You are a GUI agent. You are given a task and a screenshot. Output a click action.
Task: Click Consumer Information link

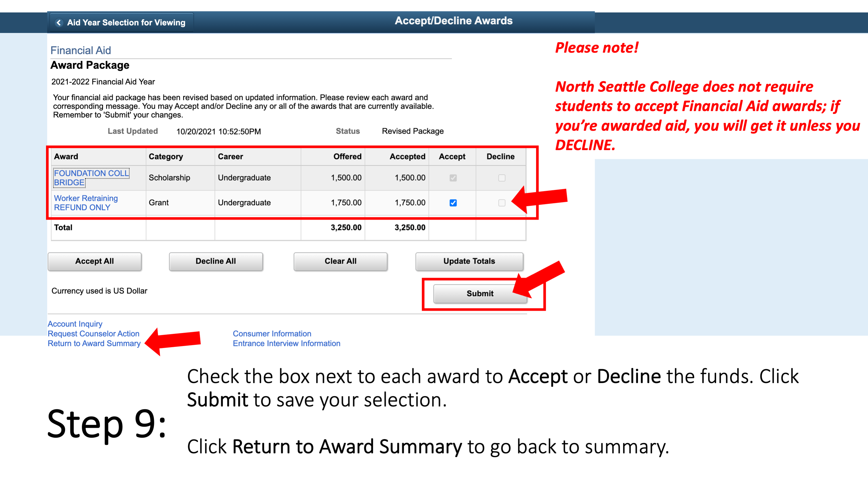[x=272, y=333]
